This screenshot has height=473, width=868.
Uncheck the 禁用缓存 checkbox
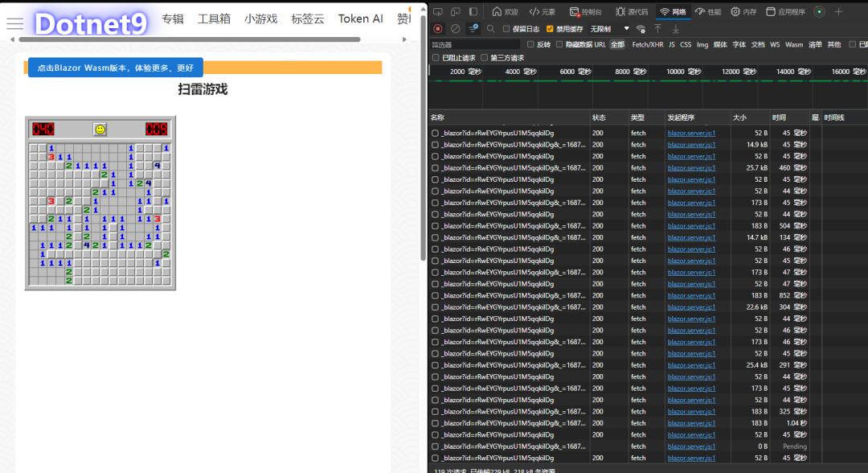coord(550,29)
